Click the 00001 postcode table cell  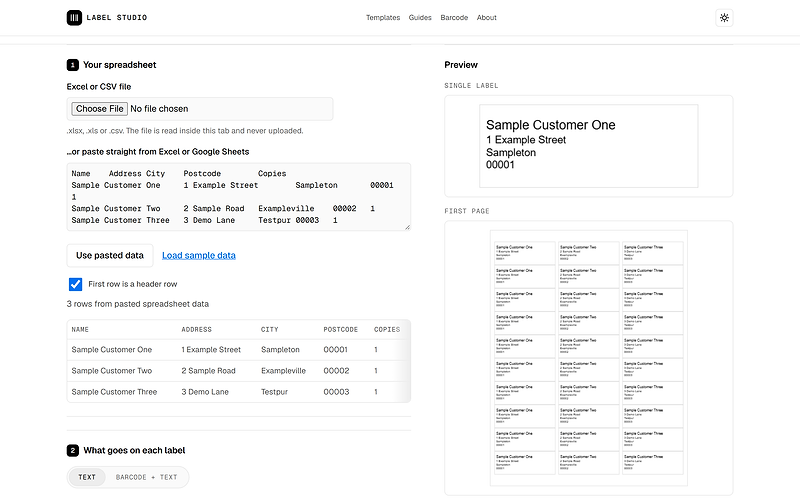click(x=336, y=349)
